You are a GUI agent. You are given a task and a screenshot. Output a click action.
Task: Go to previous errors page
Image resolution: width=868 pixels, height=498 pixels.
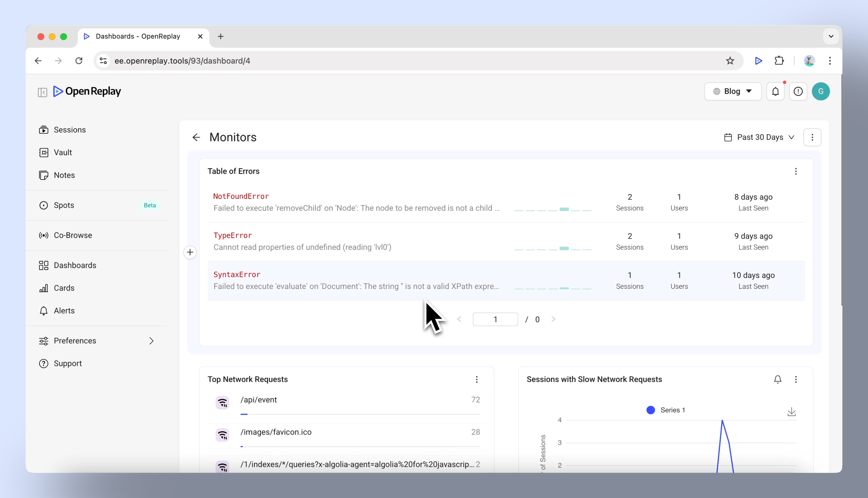tap(459, 320)
